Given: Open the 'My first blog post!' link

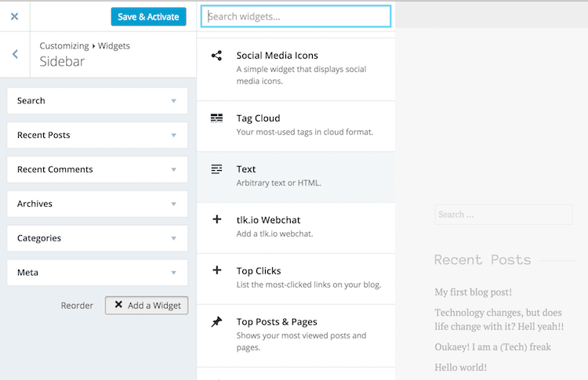Looking at the screenshot, I should click(473, 292).
